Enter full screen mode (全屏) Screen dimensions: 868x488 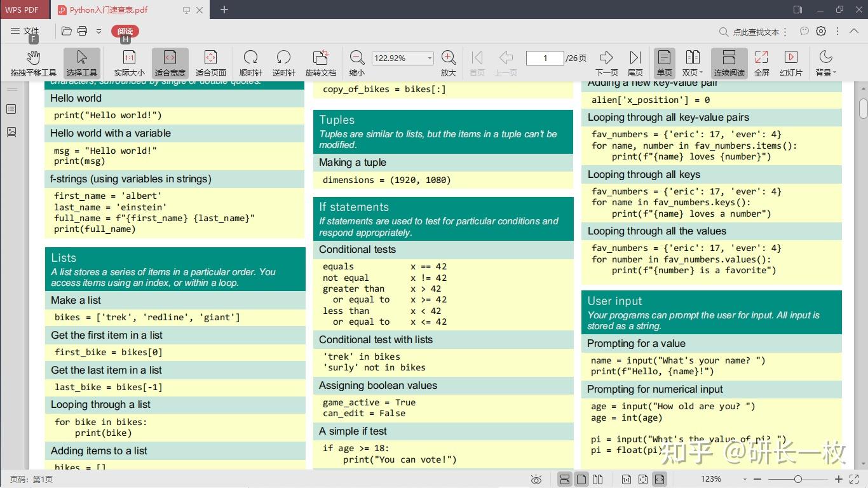[761, 64]
